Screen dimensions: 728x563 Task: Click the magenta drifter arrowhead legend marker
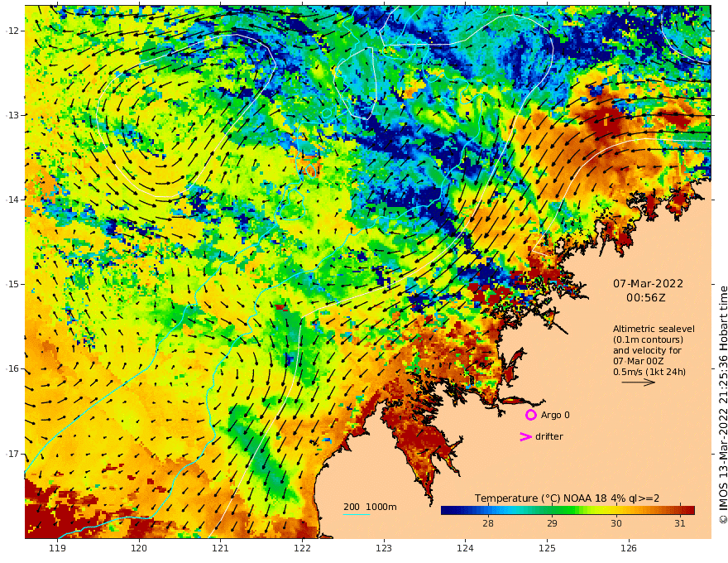click(525, 436)
